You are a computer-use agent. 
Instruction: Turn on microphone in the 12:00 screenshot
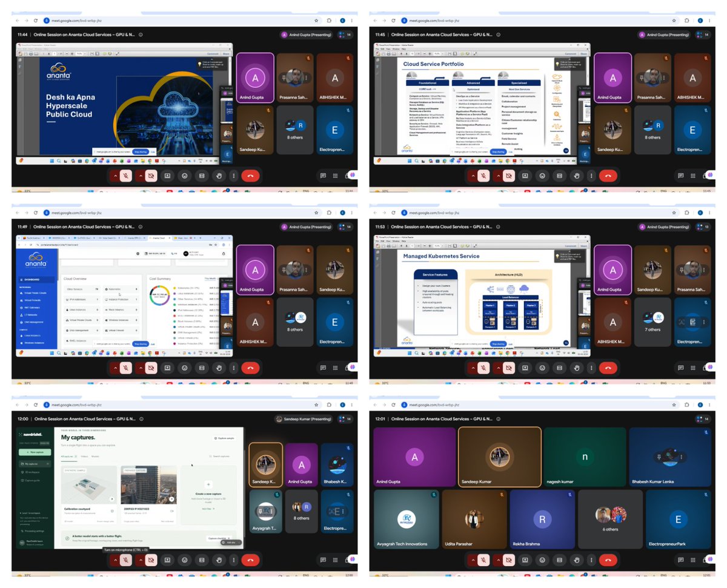coord(125,561)
